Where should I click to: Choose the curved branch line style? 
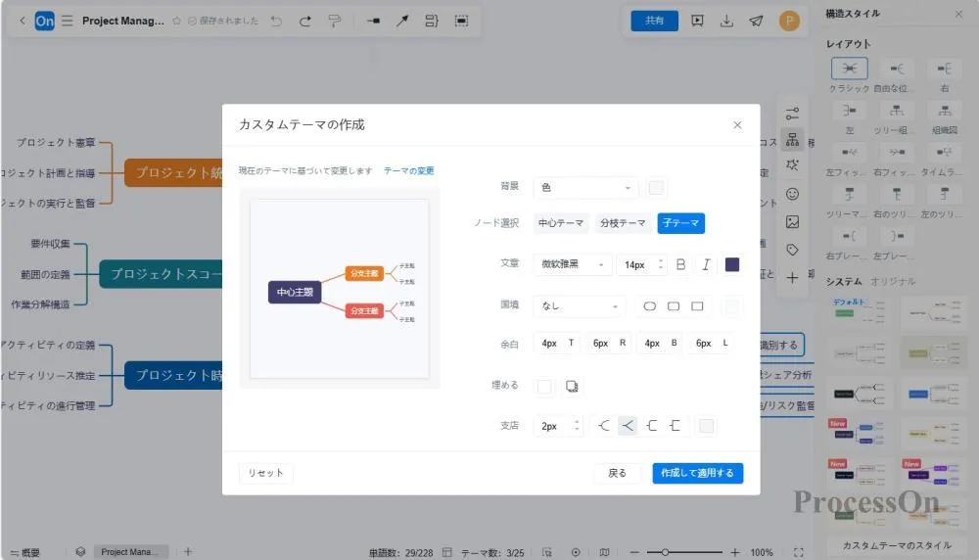(x=604, y=426)
